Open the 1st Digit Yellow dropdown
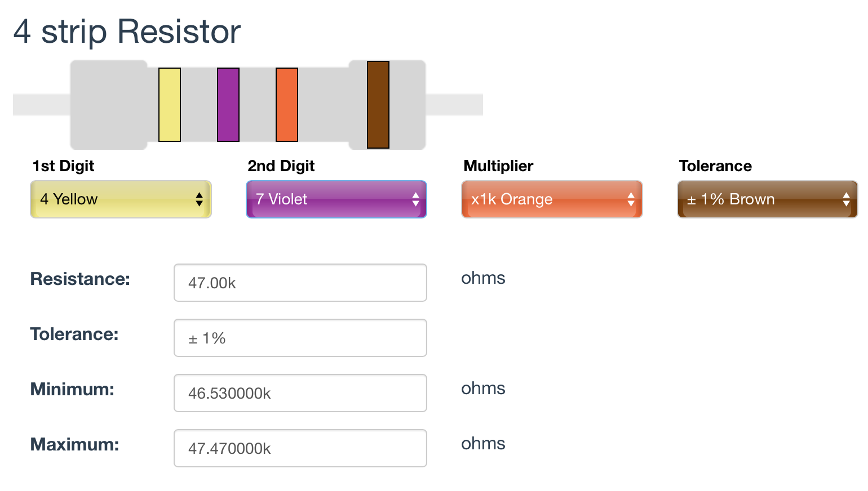The height and width of the screenshot is (491, 868). pos(121,199)
